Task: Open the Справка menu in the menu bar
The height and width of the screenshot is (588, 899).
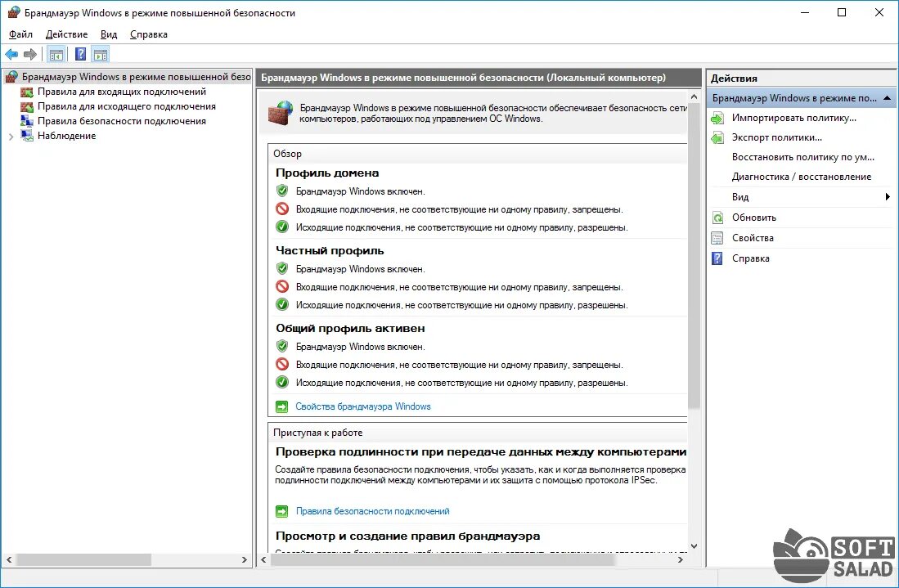Action: (149, 34)
